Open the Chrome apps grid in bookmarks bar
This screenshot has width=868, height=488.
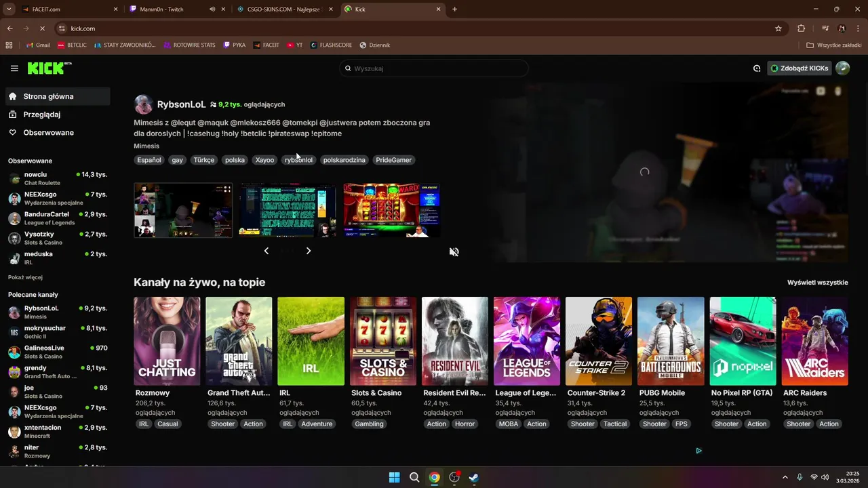[x=9, y=45]
